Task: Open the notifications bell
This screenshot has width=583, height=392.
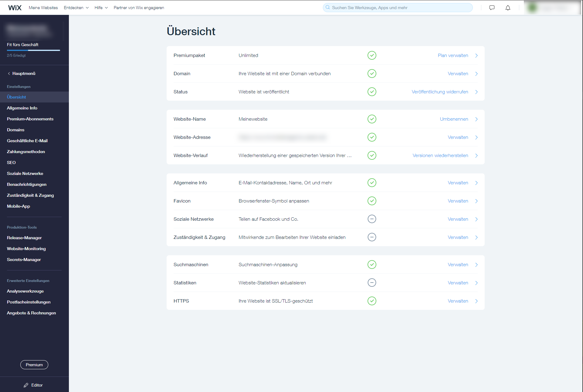Action: click(508, 8)
